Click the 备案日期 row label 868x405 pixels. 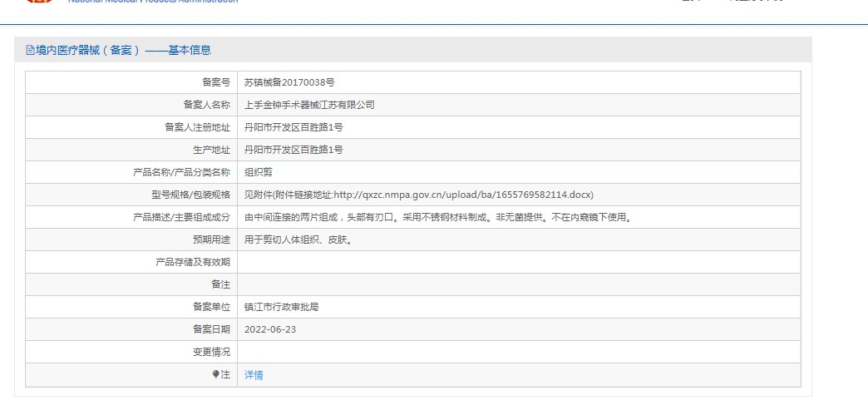211,329
